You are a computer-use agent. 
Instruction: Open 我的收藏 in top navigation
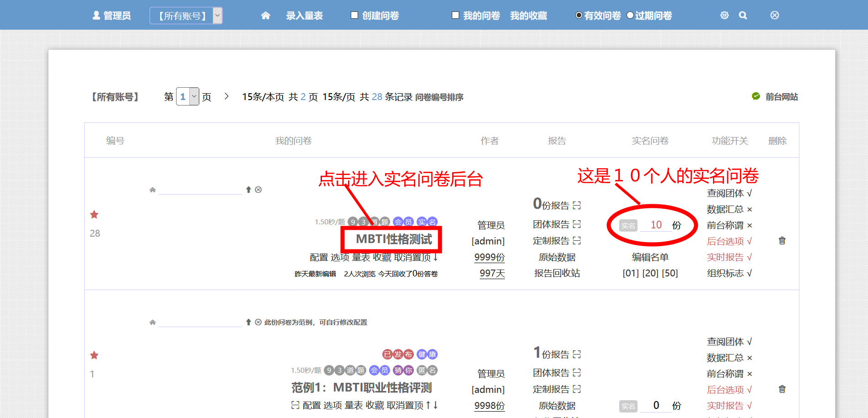click(529, 16)
